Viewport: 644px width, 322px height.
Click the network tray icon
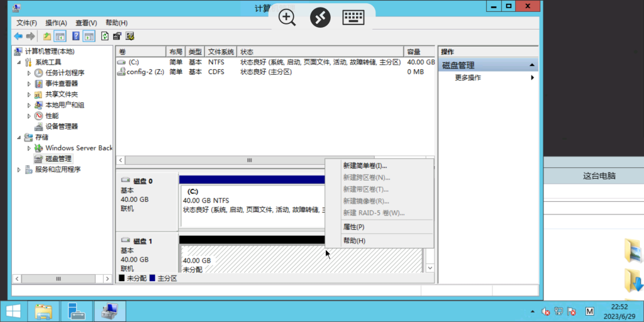558,311
